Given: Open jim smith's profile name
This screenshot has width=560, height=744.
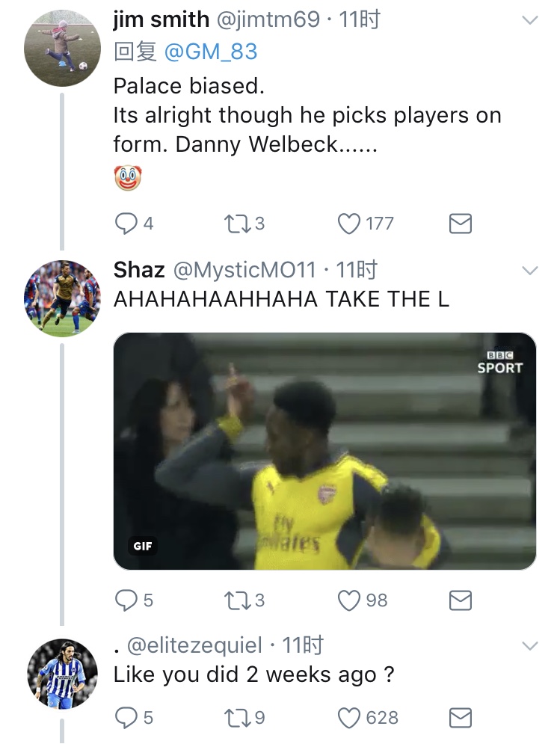Looking at the screenshot, I should click(x=161, y=19).
